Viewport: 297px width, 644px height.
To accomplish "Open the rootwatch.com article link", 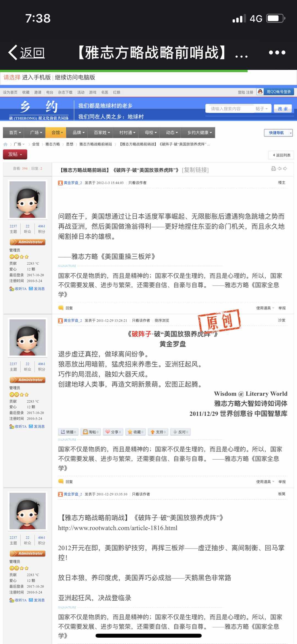I will [x=118, y=528].
